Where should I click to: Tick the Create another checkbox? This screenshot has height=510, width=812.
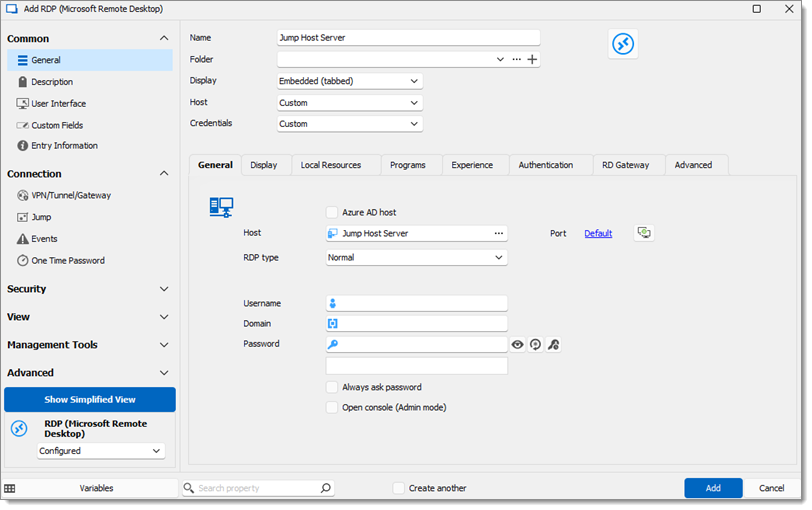(x=398, y=488)
